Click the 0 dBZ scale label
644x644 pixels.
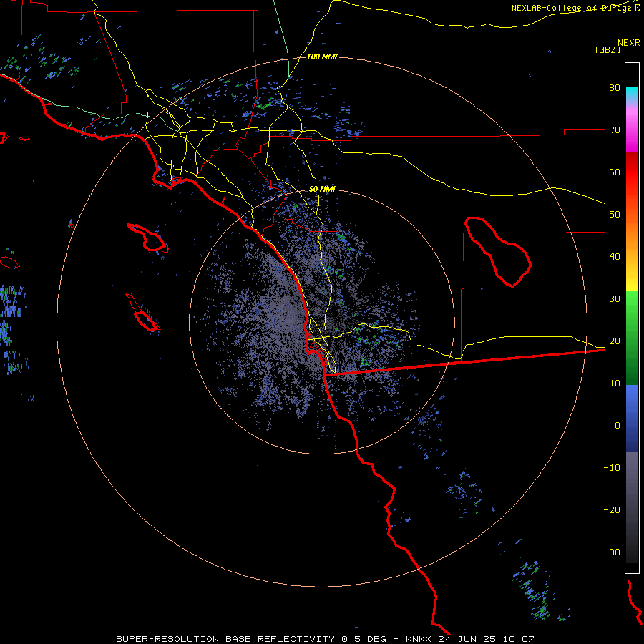coord(618,426)
